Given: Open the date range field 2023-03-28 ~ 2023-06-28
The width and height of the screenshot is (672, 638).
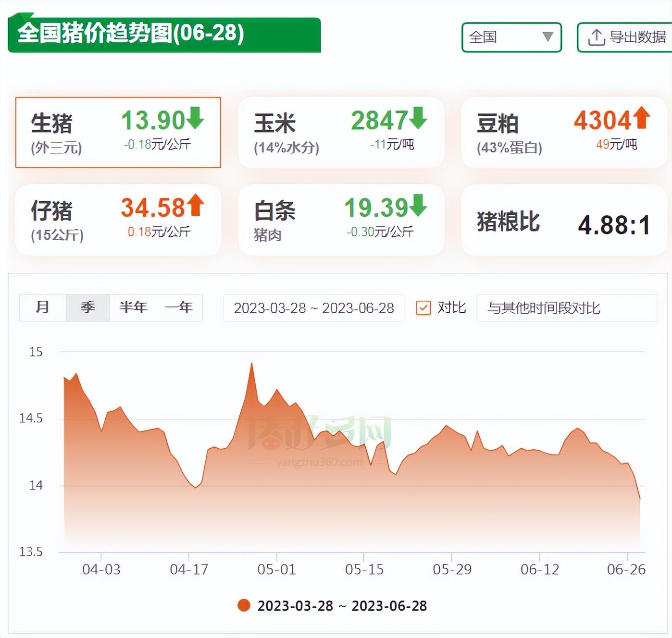Looking at the screenshot, I should point(313,308).
